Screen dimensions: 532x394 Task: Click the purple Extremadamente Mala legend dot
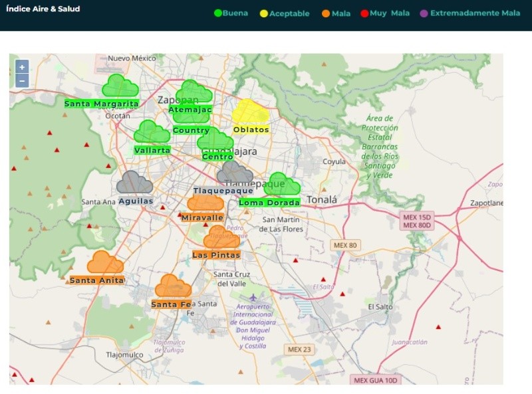424,13
